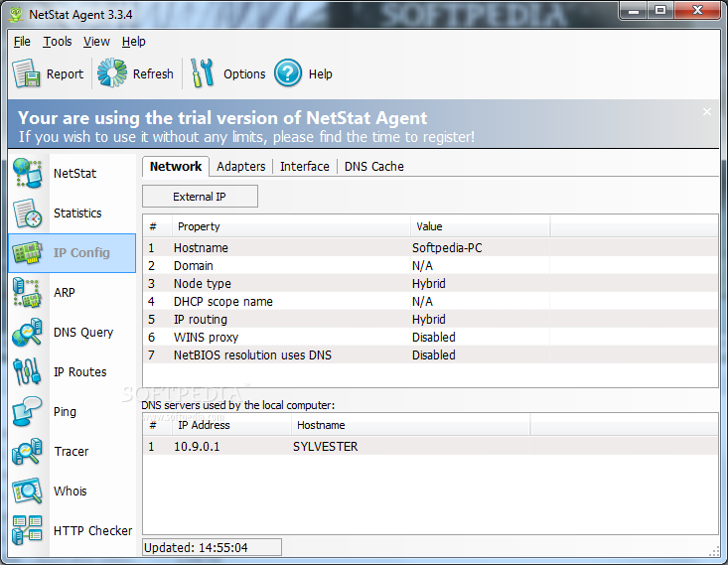Open the View menu
The image size is (728, 565).
point(96,42)
